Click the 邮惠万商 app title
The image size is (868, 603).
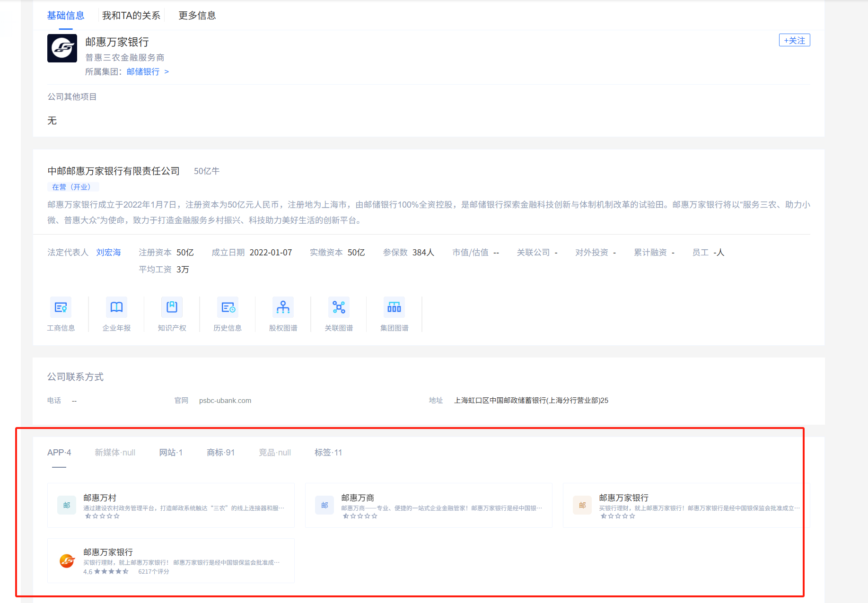[x=358, y=498]
